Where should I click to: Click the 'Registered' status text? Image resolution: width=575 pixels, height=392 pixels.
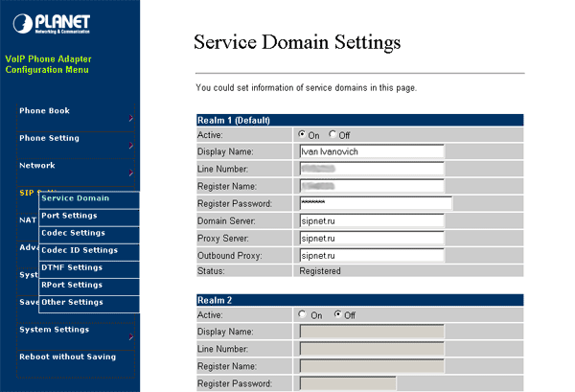click(320, 271)
